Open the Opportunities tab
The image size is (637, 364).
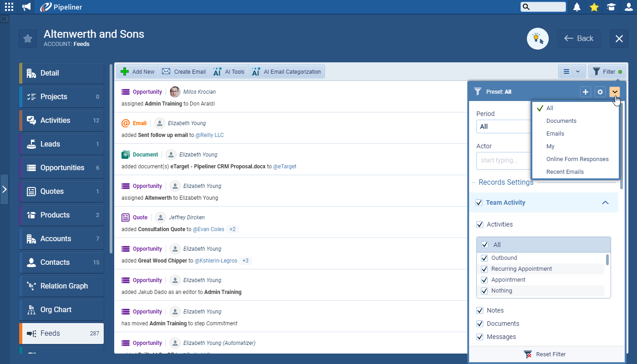coord(61,167)
